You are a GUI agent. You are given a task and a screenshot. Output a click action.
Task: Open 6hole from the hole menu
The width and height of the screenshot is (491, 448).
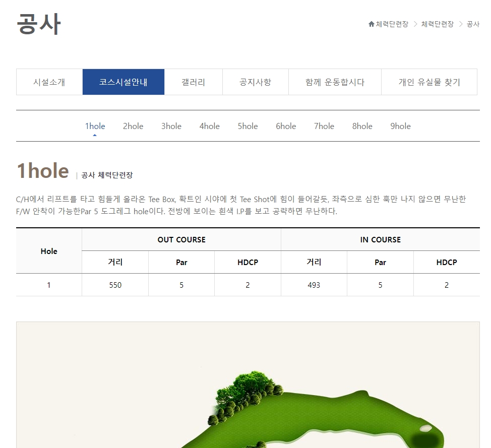coord(286,126)
